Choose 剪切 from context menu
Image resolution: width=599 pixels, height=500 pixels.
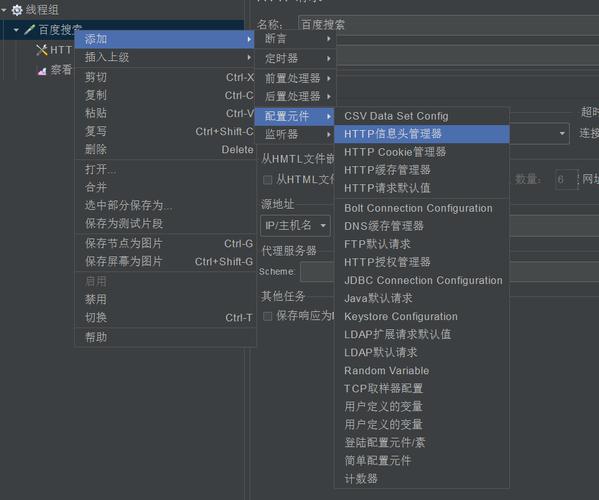(x=165, y=77)
